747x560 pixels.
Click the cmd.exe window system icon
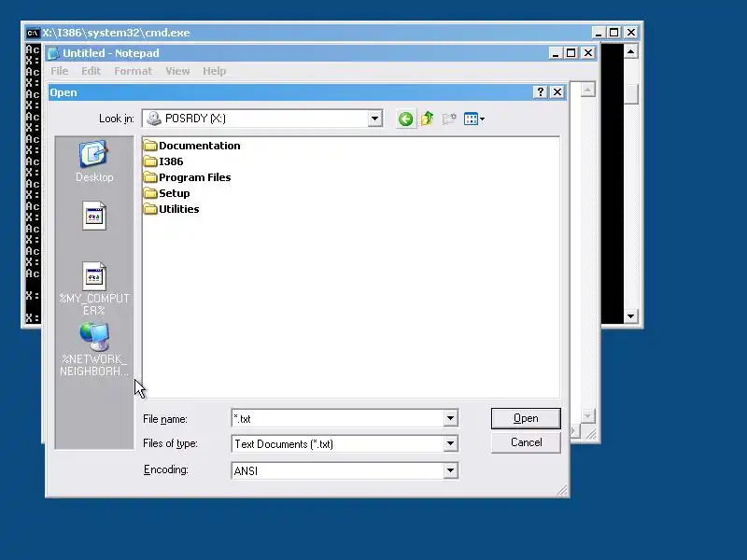pos(33,33)
